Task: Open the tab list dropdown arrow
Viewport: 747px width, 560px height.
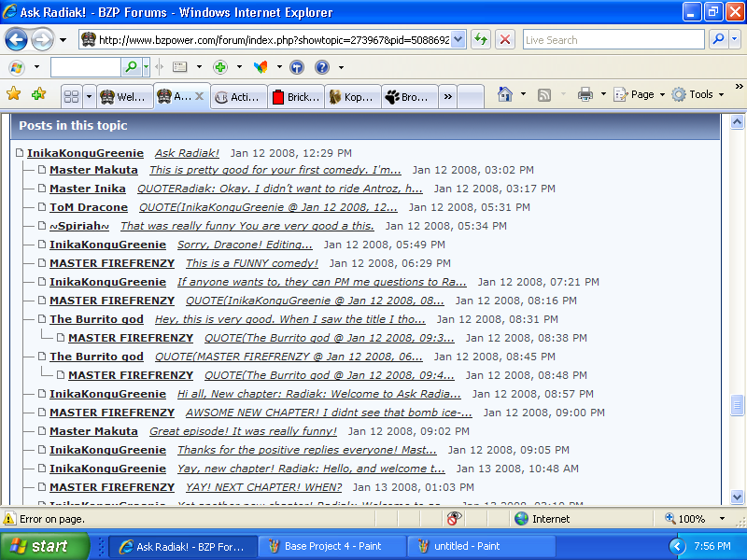Action: 89,97
